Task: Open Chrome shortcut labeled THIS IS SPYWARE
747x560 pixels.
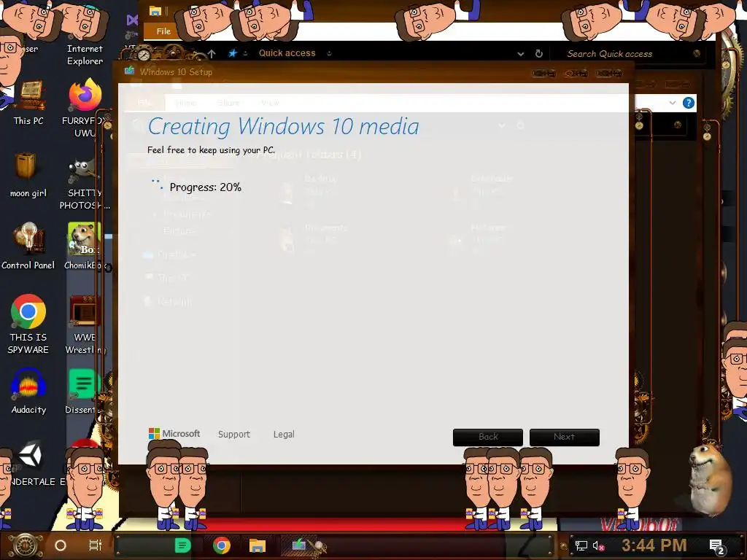Action: coord(28,324)
